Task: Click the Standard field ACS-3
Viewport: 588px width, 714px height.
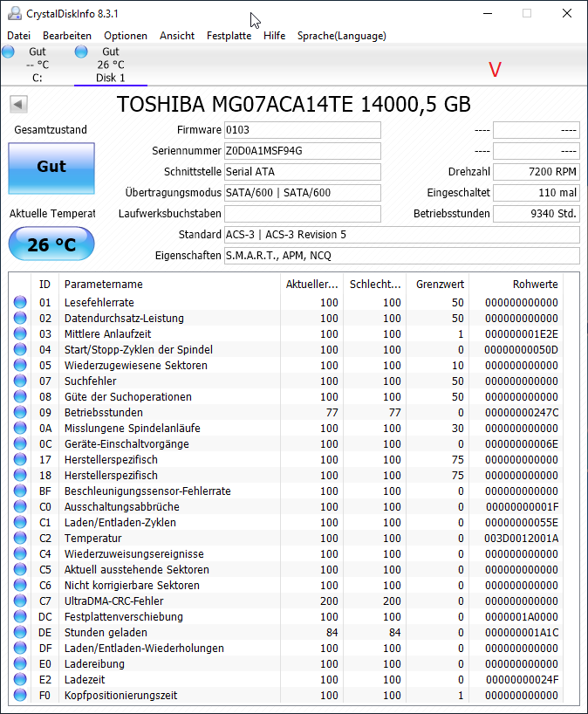Action: point(402,235)
